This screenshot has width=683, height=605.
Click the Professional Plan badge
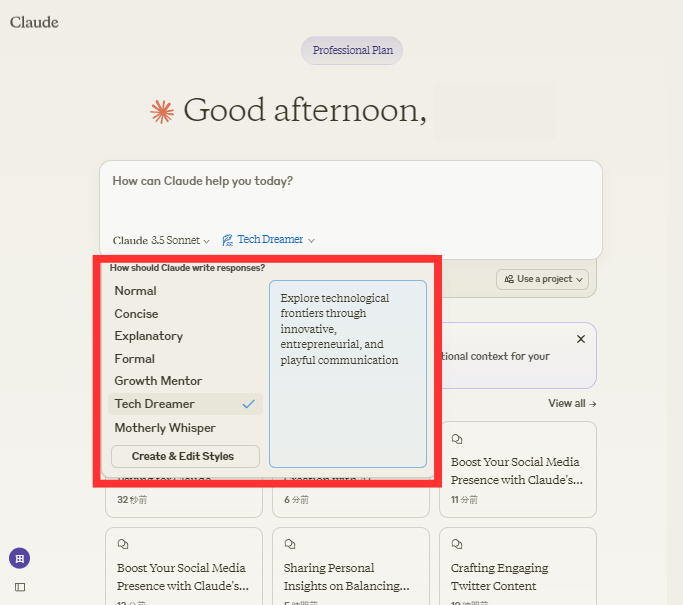[352, 50]
